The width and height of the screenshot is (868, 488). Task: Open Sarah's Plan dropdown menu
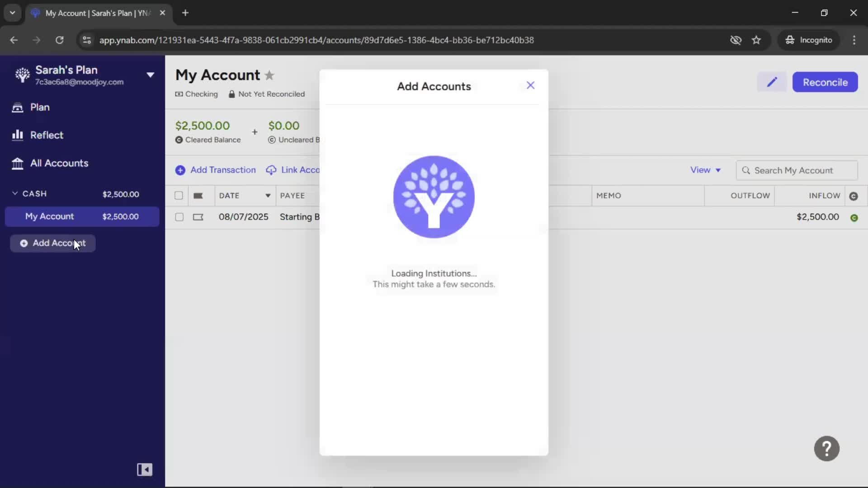[150, 75]
